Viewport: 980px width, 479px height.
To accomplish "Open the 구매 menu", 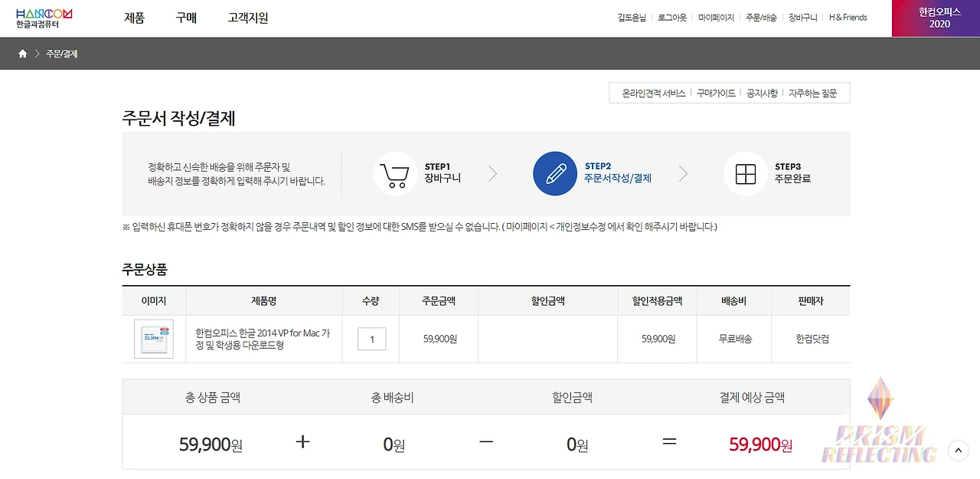I will tap(186, 18).
